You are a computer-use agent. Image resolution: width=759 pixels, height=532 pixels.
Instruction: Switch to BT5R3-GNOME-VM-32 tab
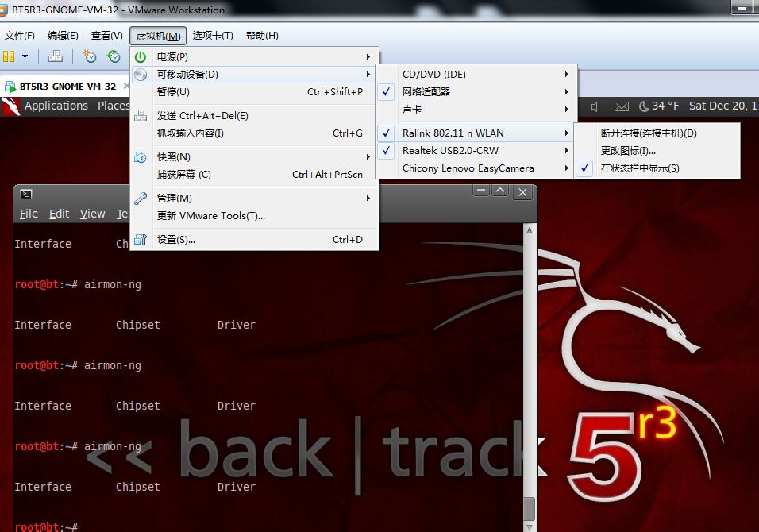coord(67,87)
